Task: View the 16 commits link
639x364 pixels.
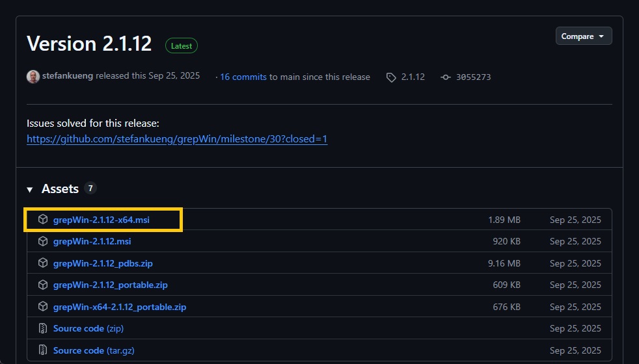Action: click(x=243, y=77)
